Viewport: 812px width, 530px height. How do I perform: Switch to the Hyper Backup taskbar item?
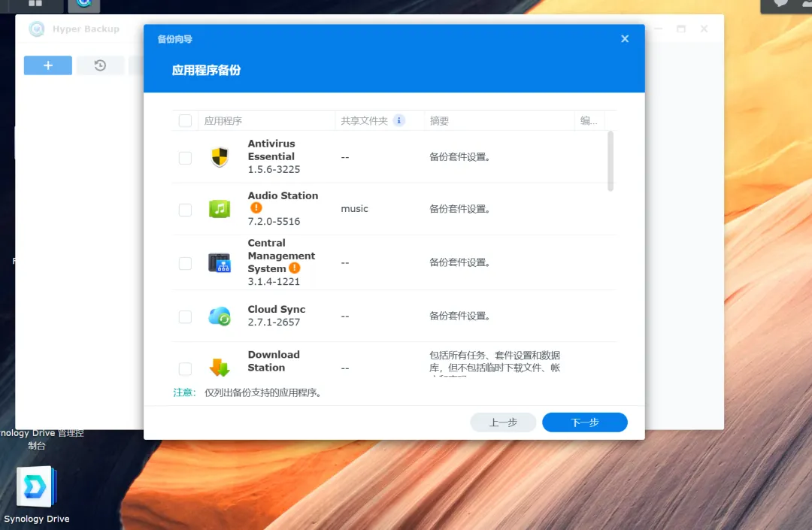[83, 5]
